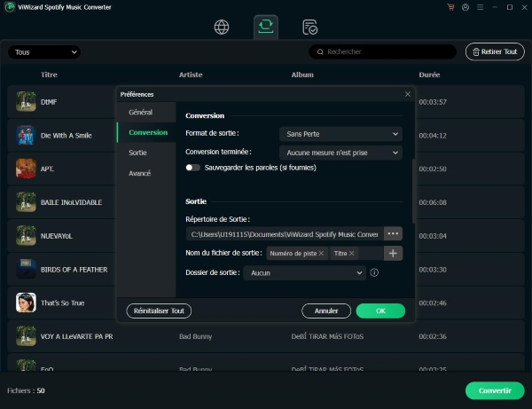Click the VOY A LLeVARTE PA PR thumbnail

[26, 336]
